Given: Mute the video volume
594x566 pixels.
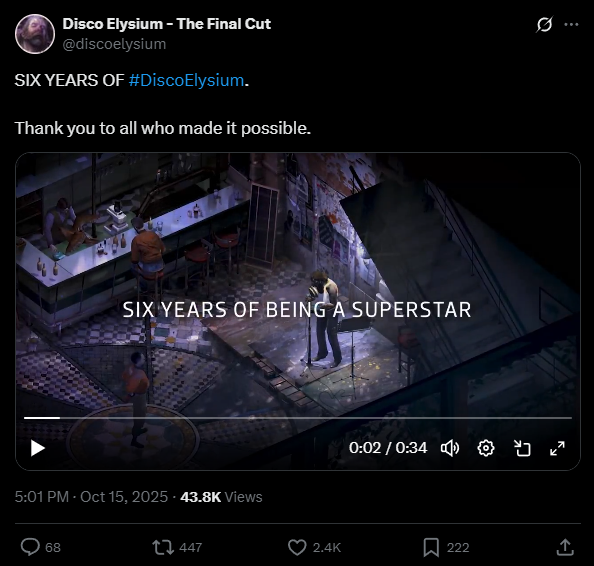Looking at the screenshot, I should [450, 448].
